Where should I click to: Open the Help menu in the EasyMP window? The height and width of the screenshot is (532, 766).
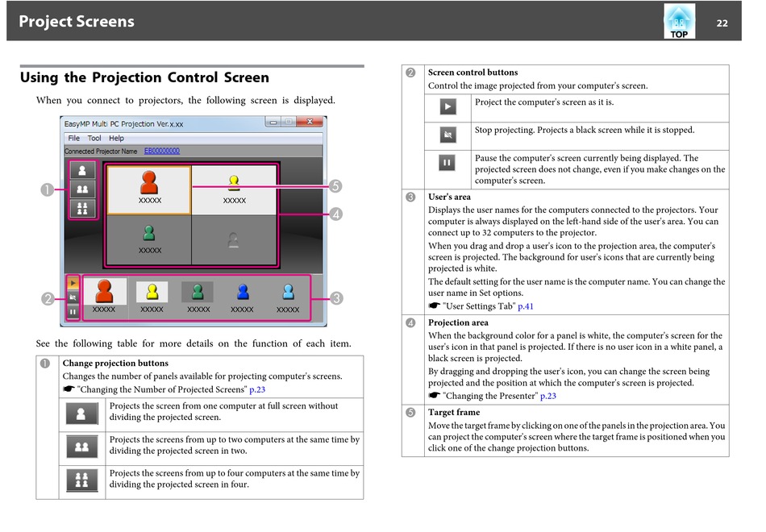[x=116, y=139]
